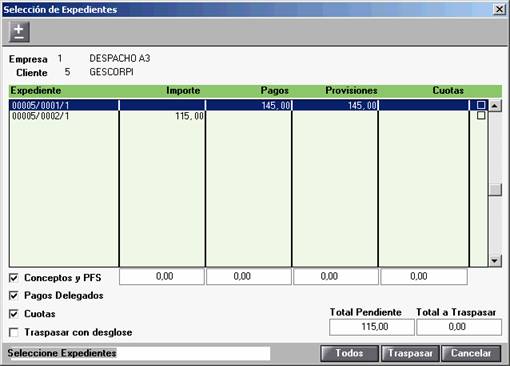Close the Selección de Expedientes window
Image resolution: width=510 pixels, height=366 pixels.
tap(499, 9)
